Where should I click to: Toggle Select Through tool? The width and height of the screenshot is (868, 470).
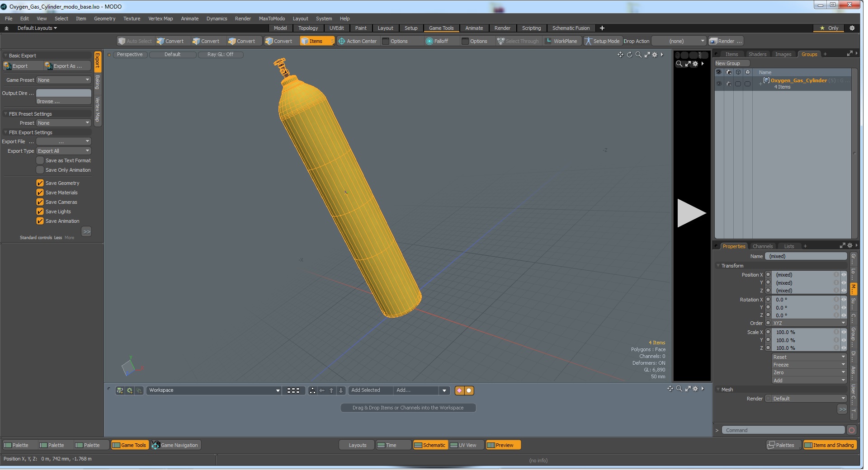tap(518, 41)
